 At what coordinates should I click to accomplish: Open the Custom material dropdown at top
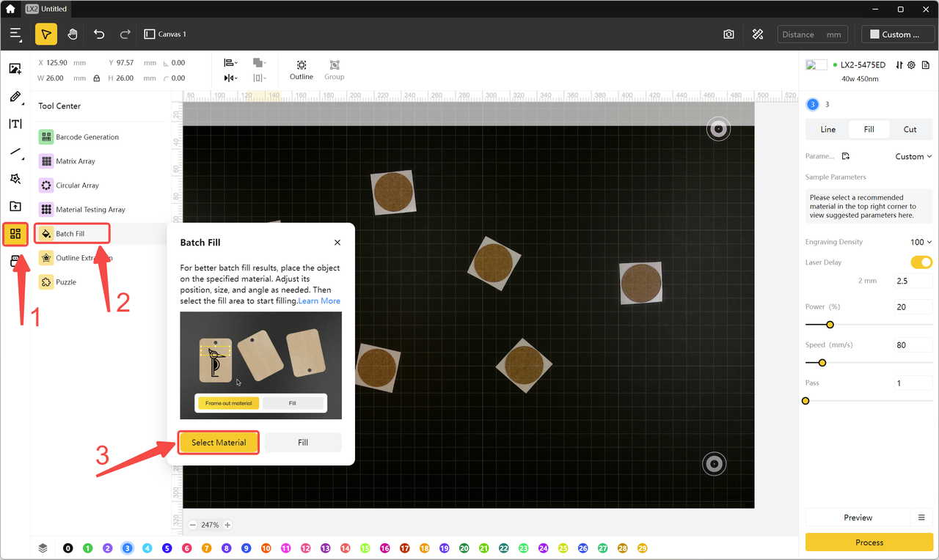pos(899,34)
